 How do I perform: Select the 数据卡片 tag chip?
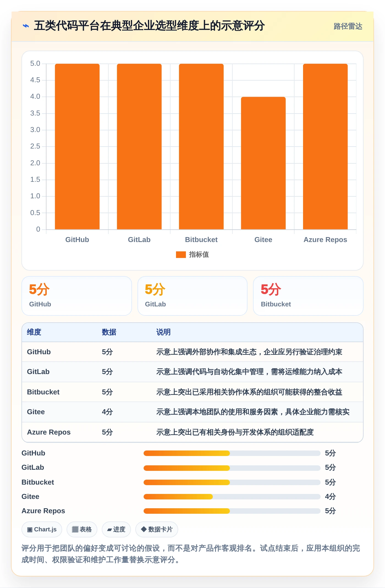pos(156,529)
